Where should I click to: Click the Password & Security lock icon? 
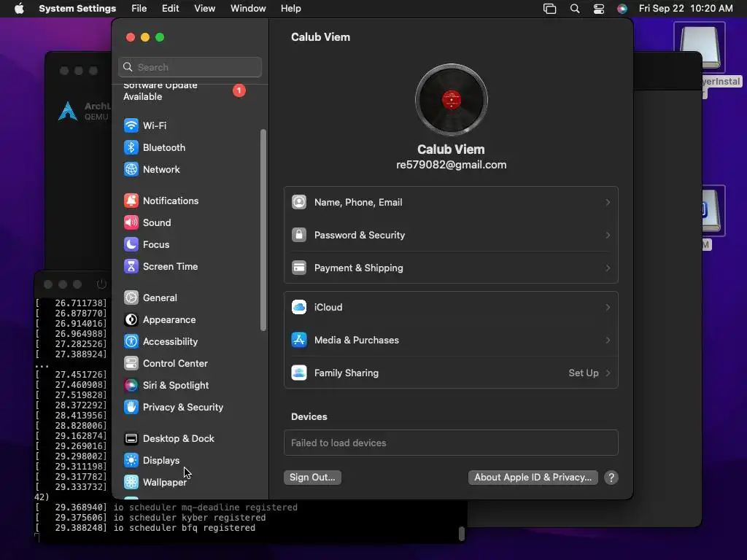299,236
